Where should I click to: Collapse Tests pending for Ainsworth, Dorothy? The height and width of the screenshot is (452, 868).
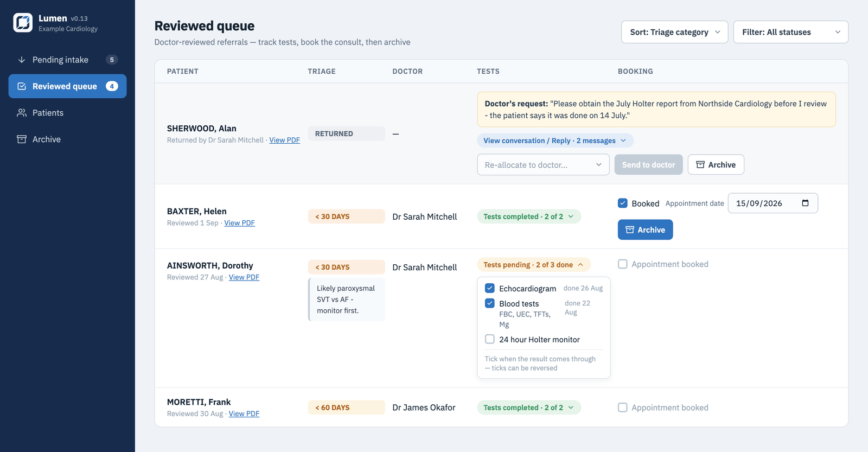534,265
